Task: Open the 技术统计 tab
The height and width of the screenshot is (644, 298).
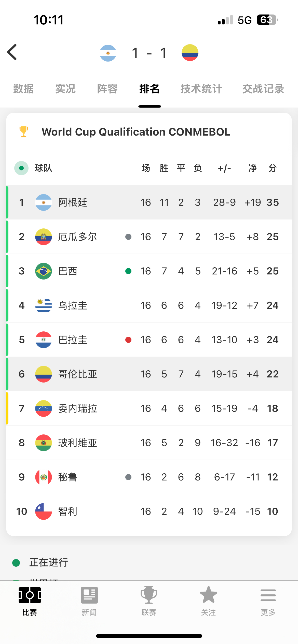Action: pyautogui.click(x=201, y=89)
